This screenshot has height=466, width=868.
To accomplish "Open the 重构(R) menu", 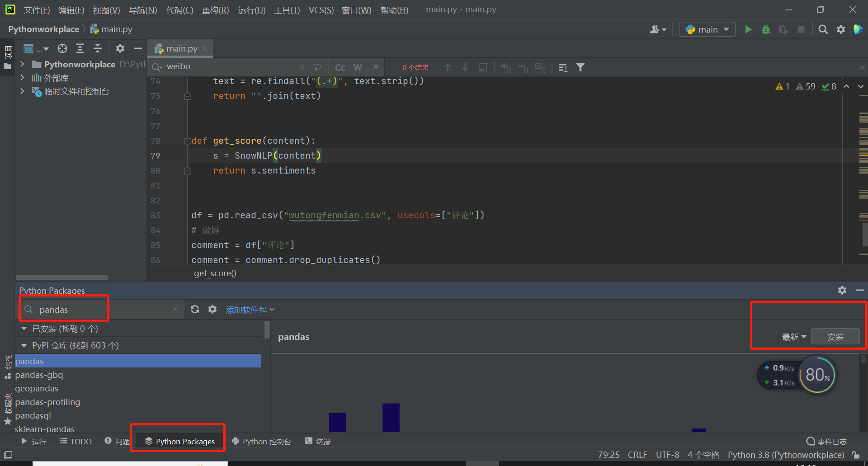I will [215, 9].
